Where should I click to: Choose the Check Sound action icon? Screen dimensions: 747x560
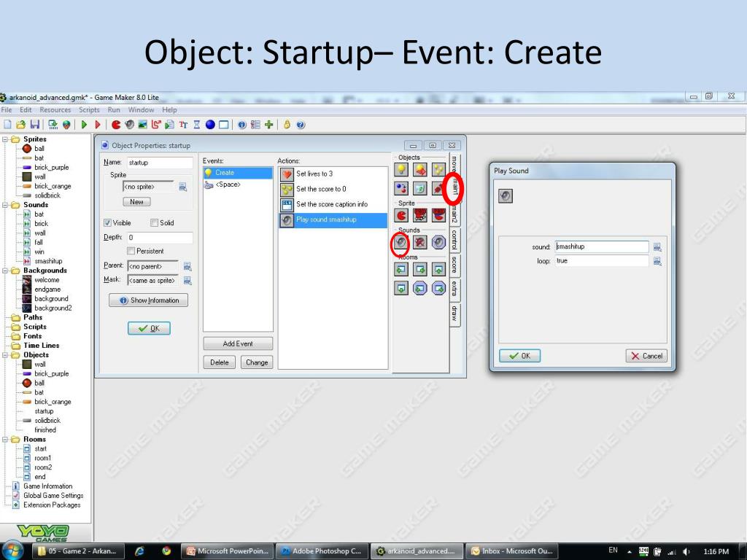tap(438, 242)
